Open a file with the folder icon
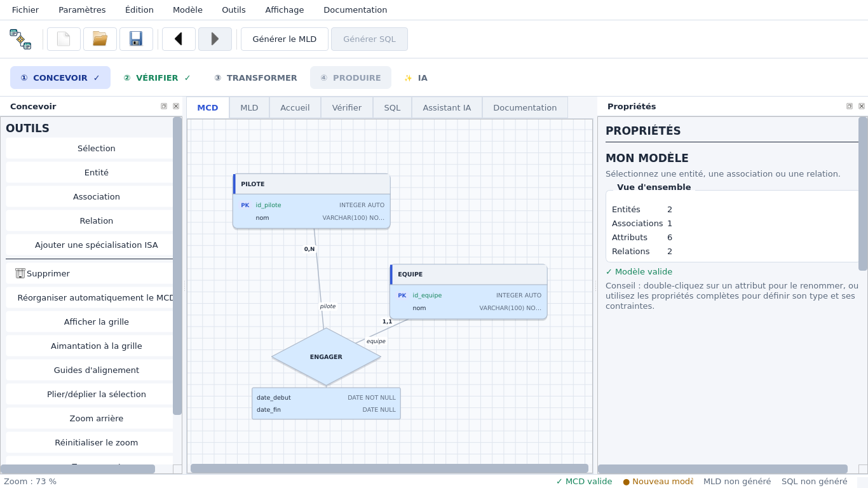 click(x=100, y=39)
